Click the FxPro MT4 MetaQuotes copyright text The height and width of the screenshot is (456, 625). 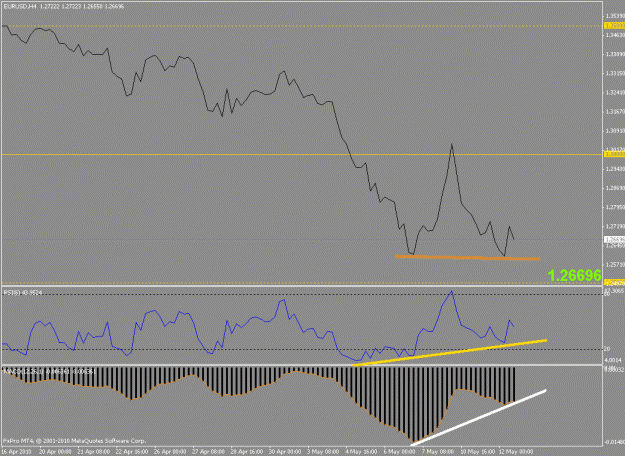(75, 441)
